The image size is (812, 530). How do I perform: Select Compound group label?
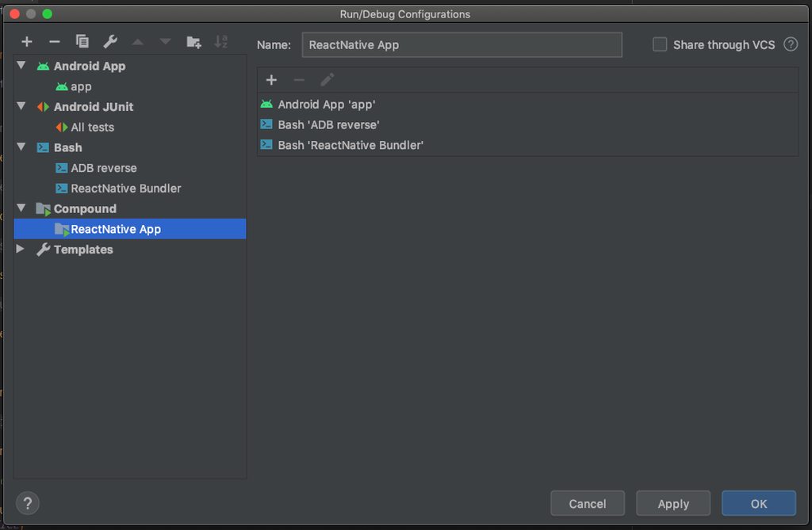(x=85, y=209)
